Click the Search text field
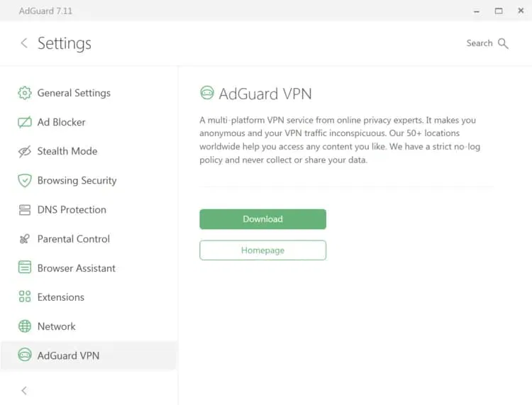Viewport: 532px width, 405px height. tap(479, 43)
